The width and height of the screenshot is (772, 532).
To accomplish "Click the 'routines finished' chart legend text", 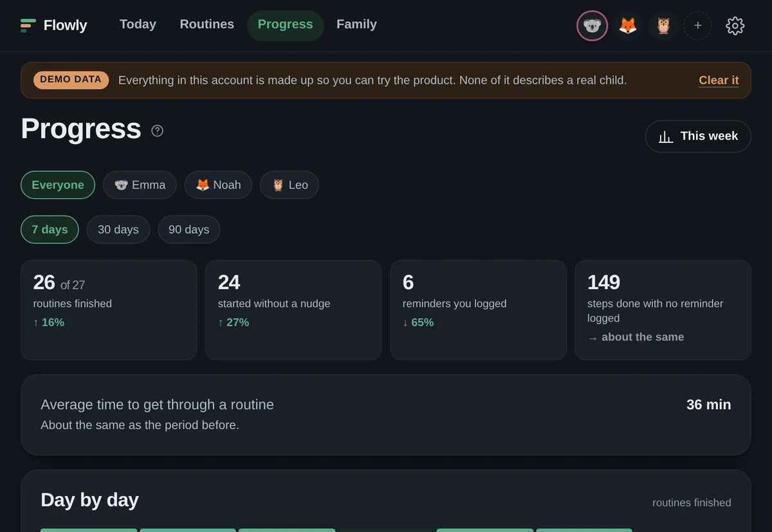I will coord(692,502).
